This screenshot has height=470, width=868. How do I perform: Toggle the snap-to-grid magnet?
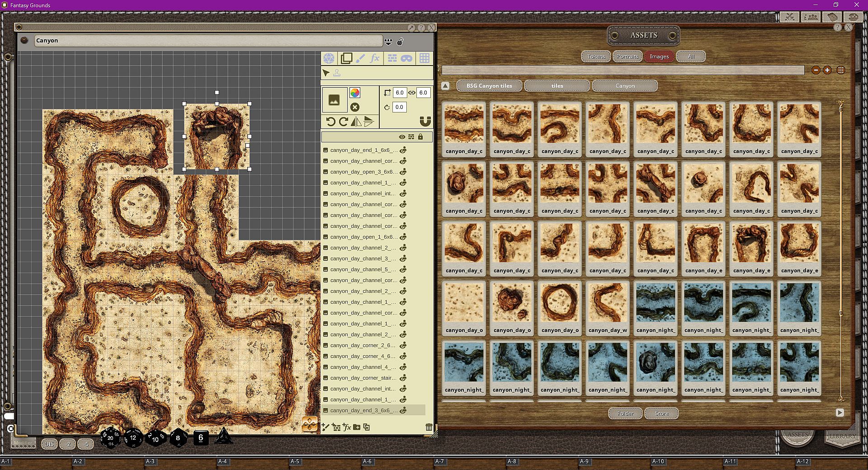[x=425, y=122]
